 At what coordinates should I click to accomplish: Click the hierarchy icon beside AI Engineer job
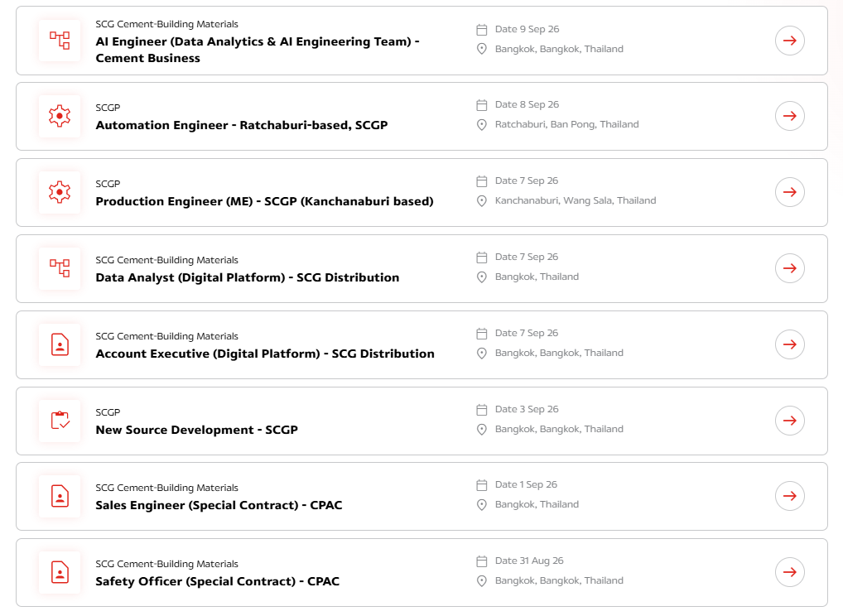(x=60, y=41)
